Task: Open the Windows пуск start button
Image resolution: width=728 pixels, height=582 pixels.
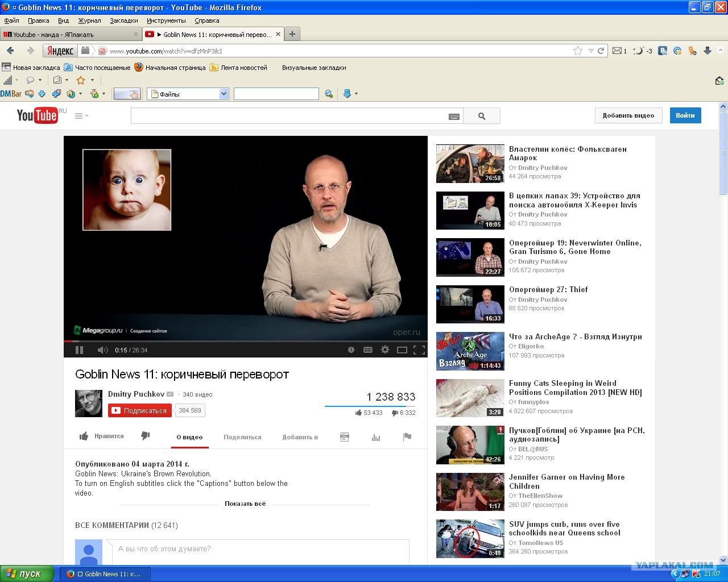Action: pyautogui.click(x=27, y=573)
